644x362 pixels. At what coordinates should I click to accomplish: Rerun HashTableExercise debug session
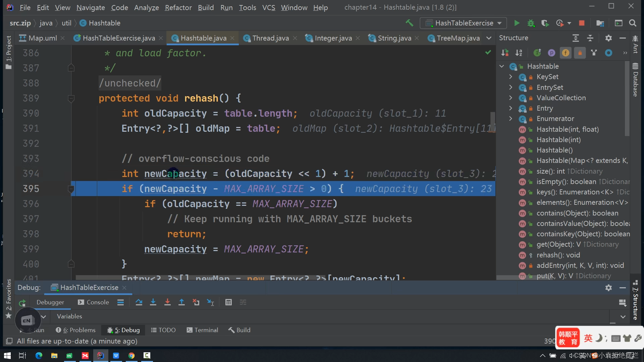pos(22,303)
